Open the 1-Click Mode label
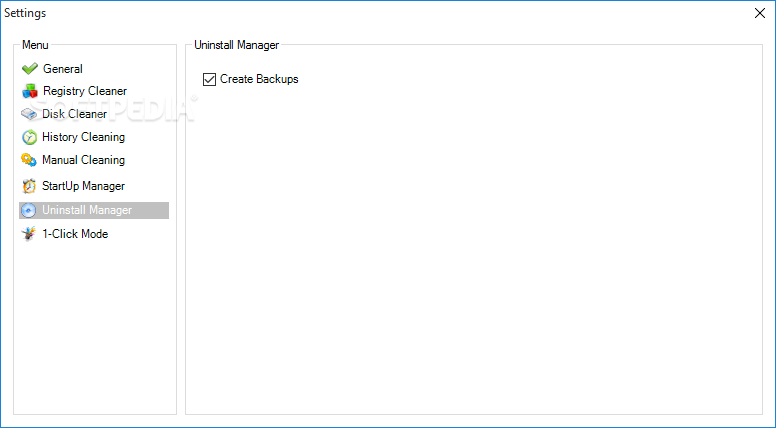The width and height of the screenshot is (776, 428). [75, 234]
